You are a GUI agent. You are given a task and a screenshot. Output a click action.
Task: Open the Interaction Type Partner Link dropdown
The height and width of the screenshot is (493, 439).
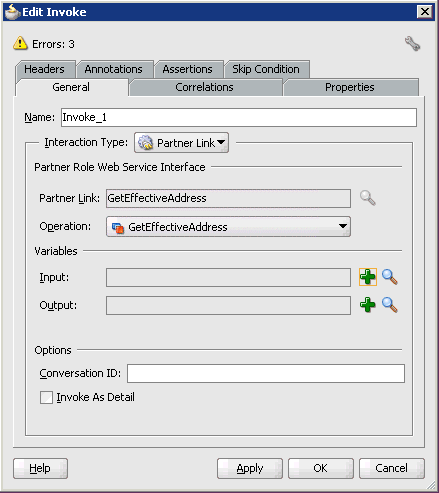click(181, 143)
